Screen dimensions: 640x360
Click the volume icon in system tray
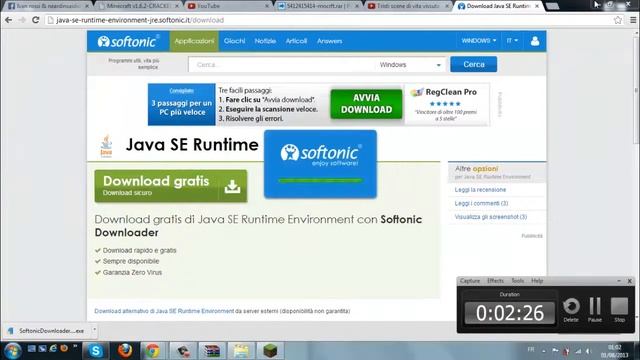589,351
